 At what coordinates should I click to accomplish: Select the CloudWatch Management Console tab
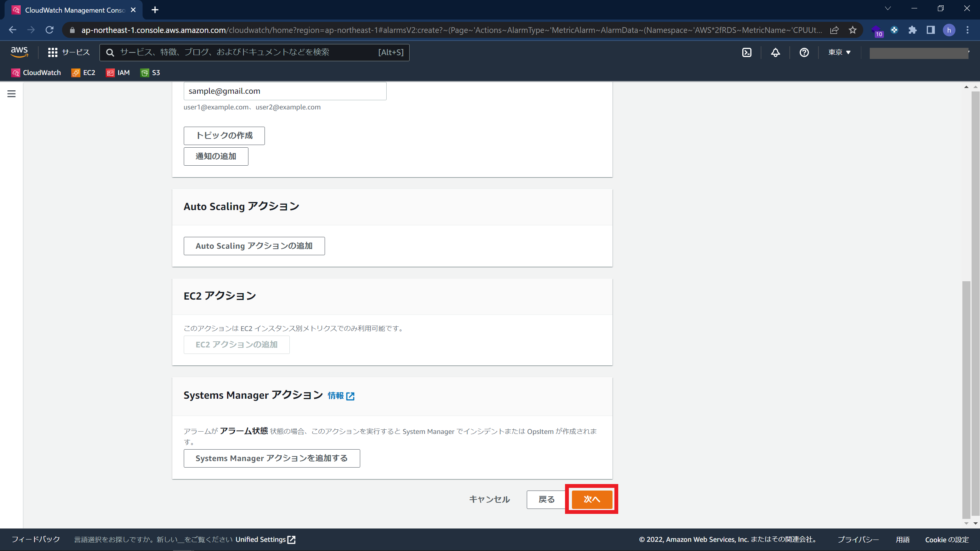click(73, 10)
